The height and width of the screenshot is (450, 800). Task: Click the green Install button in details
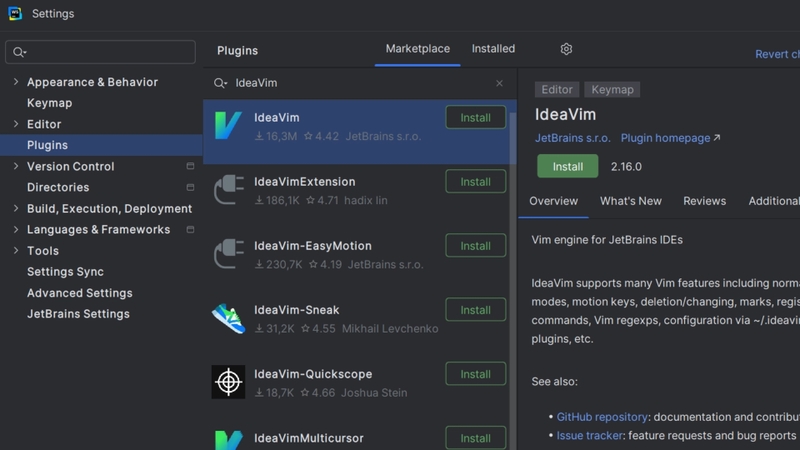coord(567,166)
